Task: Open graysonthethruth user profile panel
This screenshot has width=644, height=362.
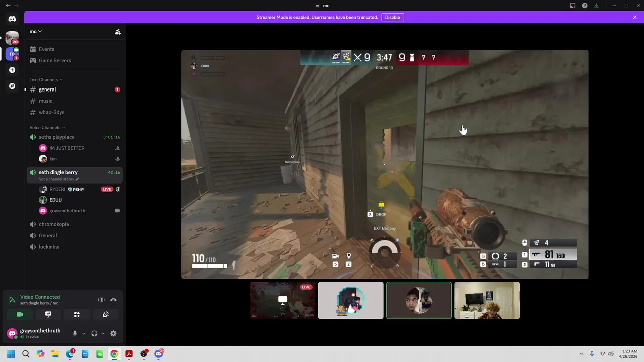Action: (35, 333)
